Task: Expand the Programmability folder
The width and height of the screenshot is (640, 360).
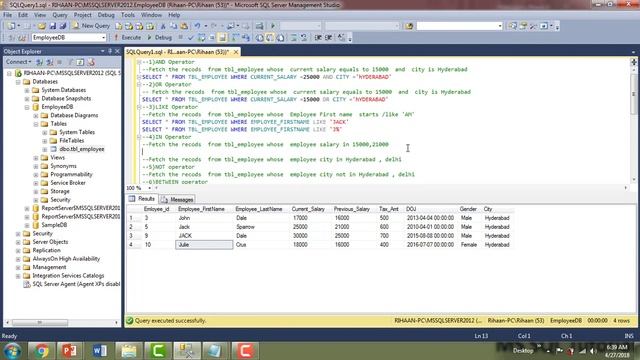Action: pyautogui.click(x=36, y=174)
